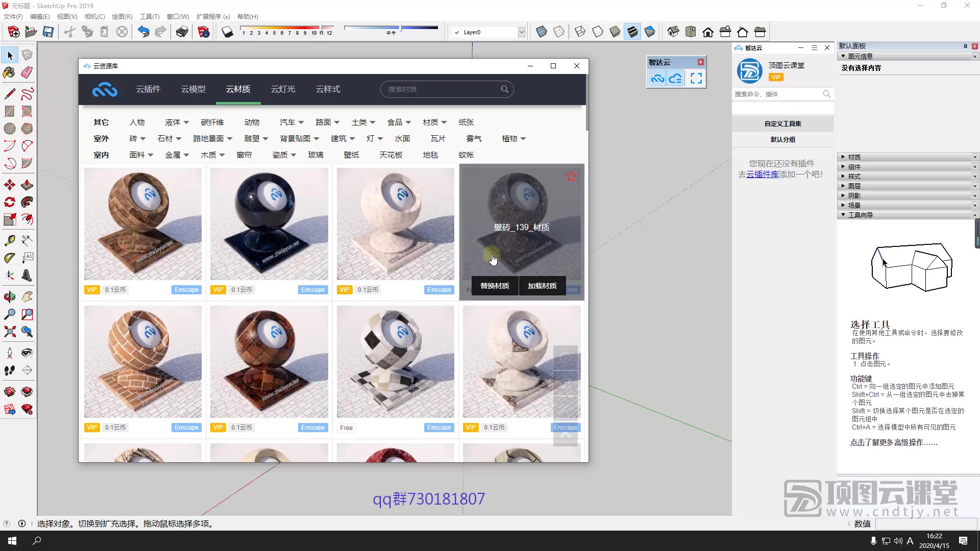Open the 云插件库 link
980x551 pixels.
[x=763, y=174]
